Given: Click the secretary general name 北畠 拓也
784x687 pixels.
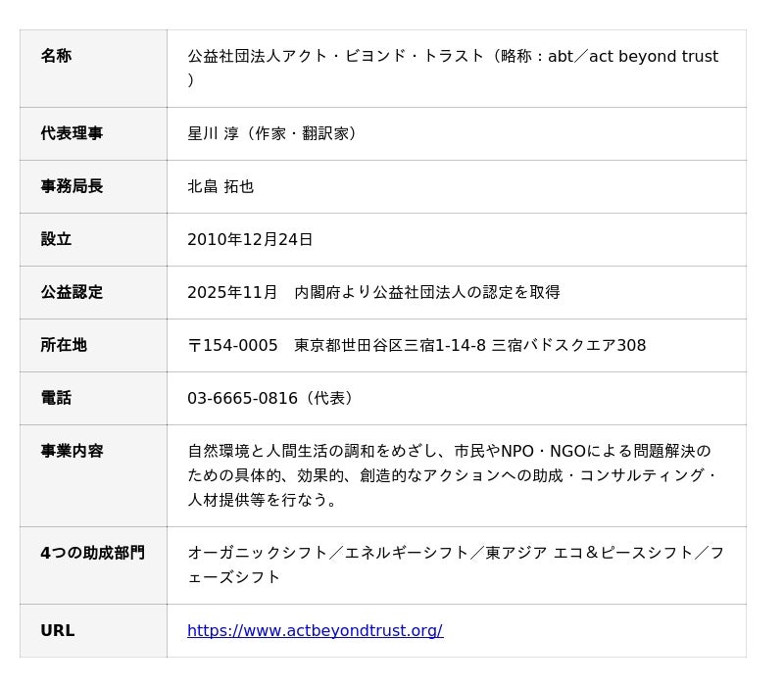Looking at the screenshot, I should click(220, 186).
